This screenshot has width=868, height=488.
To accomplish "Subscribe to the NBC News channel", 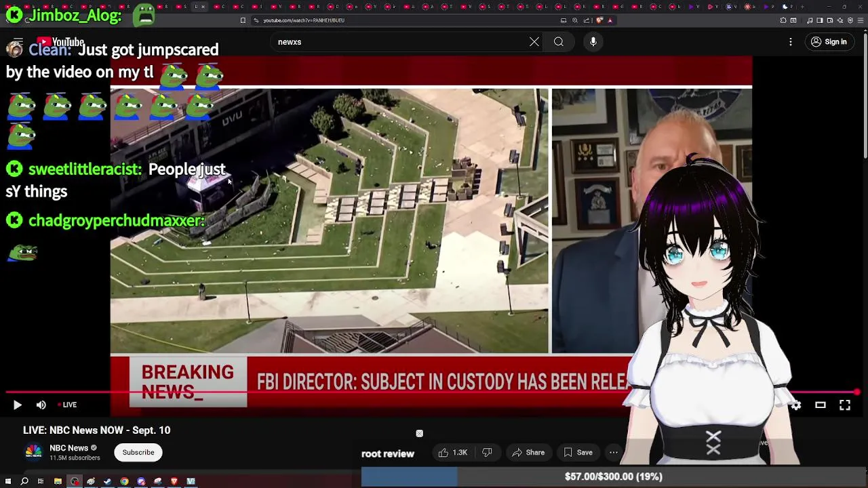I will point(138,452).
